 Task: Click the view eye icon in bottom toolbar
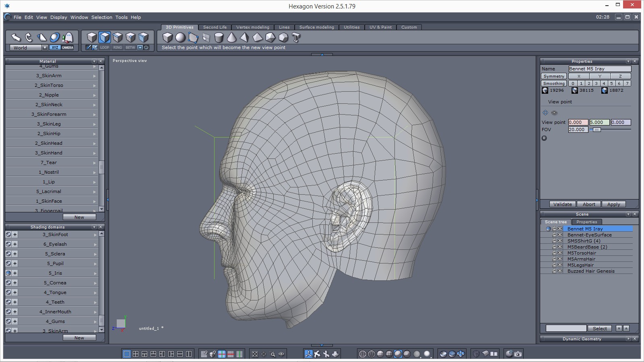[281, 354]
